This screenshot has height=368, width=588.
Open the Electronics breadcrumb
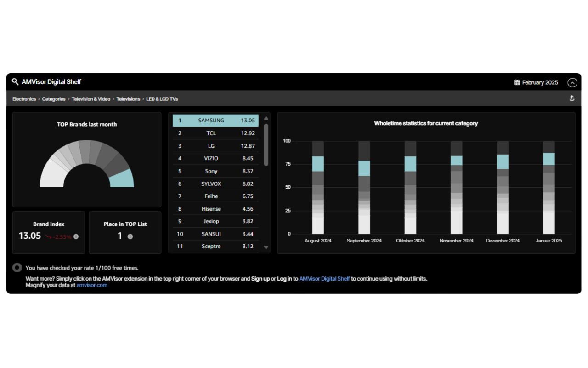coord(24,99)
